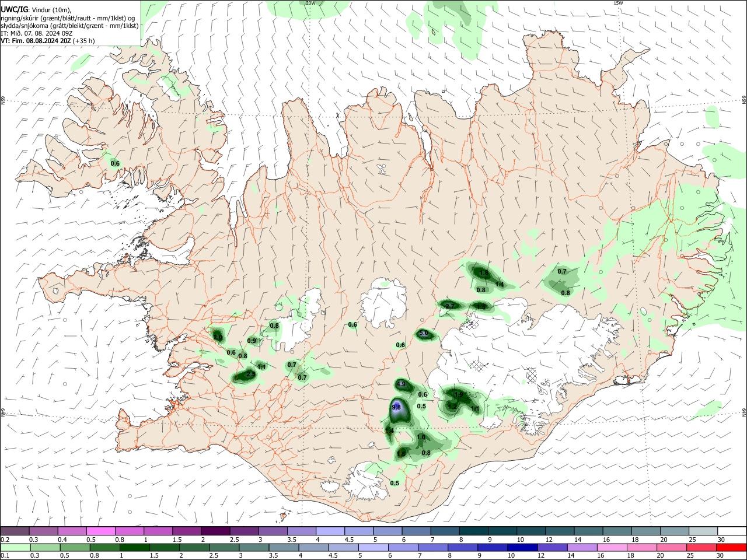
Task: Click the 20W longitude label
Action: coord(310,3)
